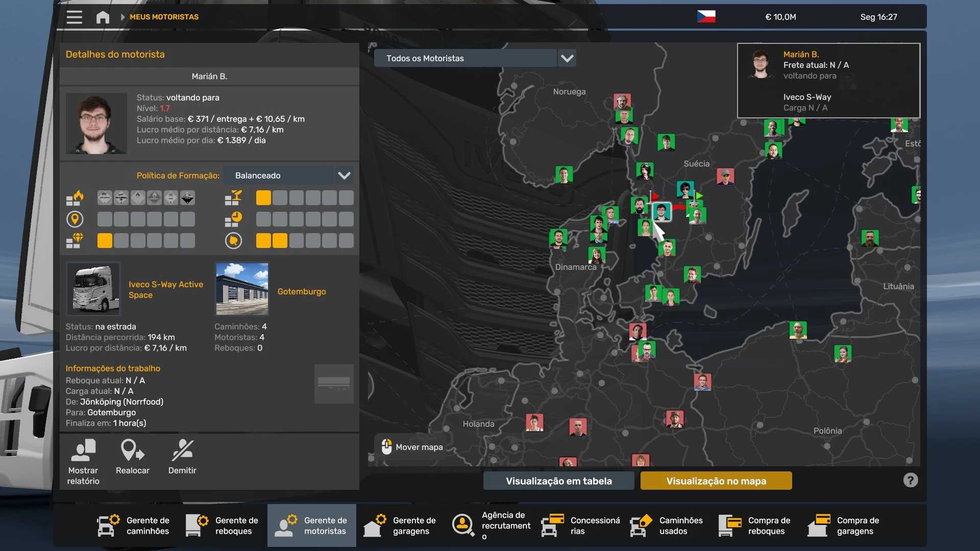Switch to Visualização no mapa

pyautogui.click(x=716, y=481)
